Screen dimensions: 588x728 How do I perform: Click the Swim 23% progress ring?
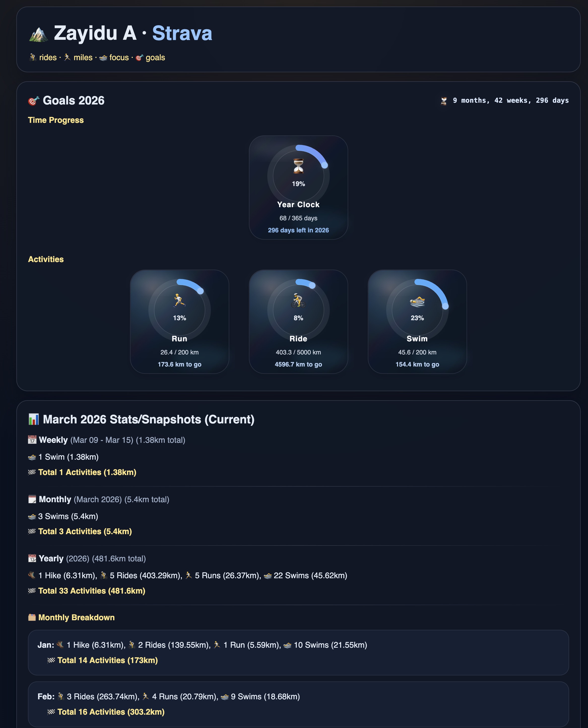(417, 310)
